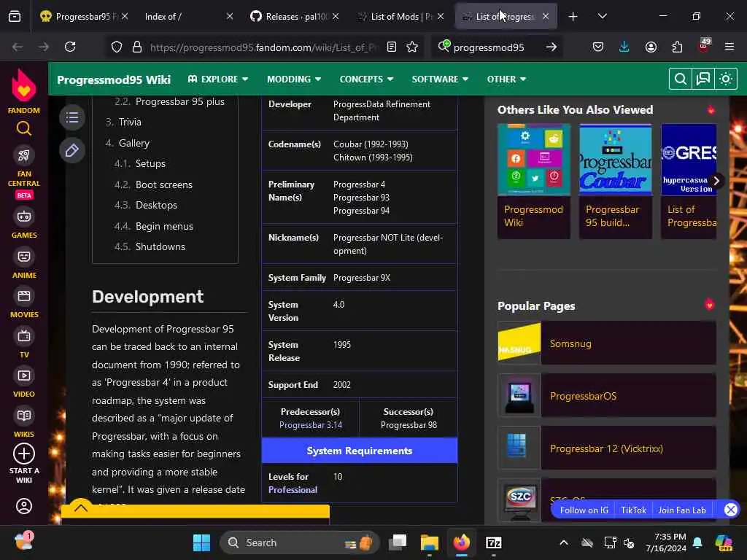Click the Start a Wiki plus icon

pyautogui.click(x=24, y=454)
